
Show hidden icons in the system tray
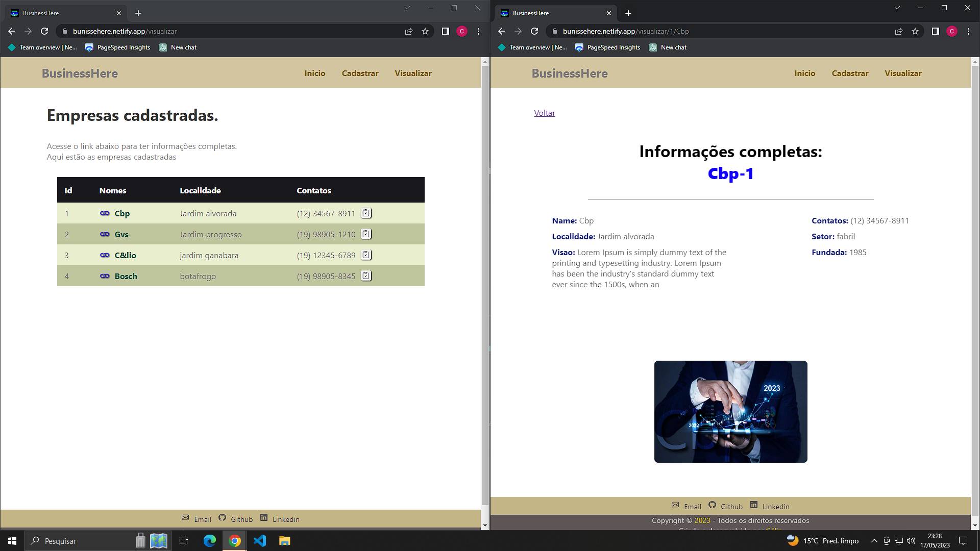pyautogui.click(x=874, y=541)
